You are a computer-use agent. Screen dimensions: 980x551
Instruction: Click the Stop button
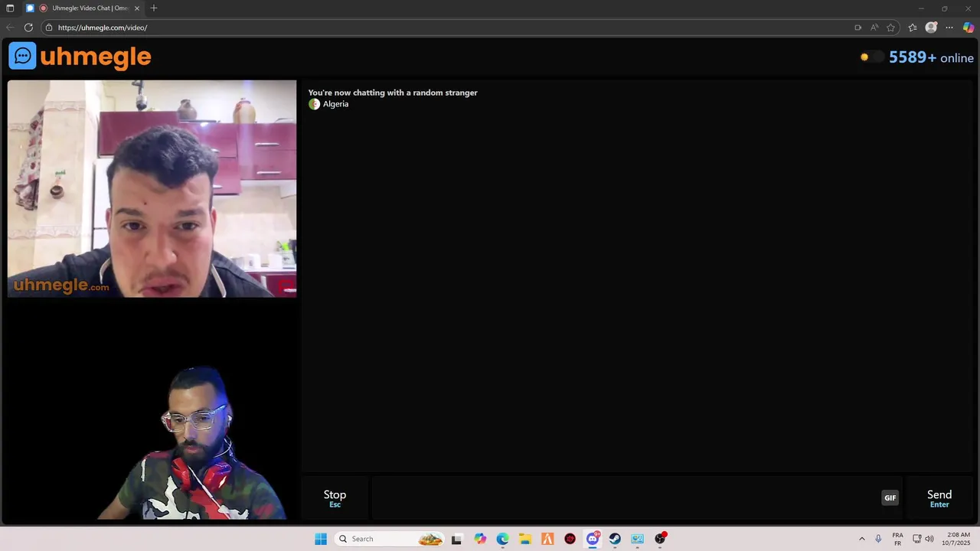coord(335,498)
